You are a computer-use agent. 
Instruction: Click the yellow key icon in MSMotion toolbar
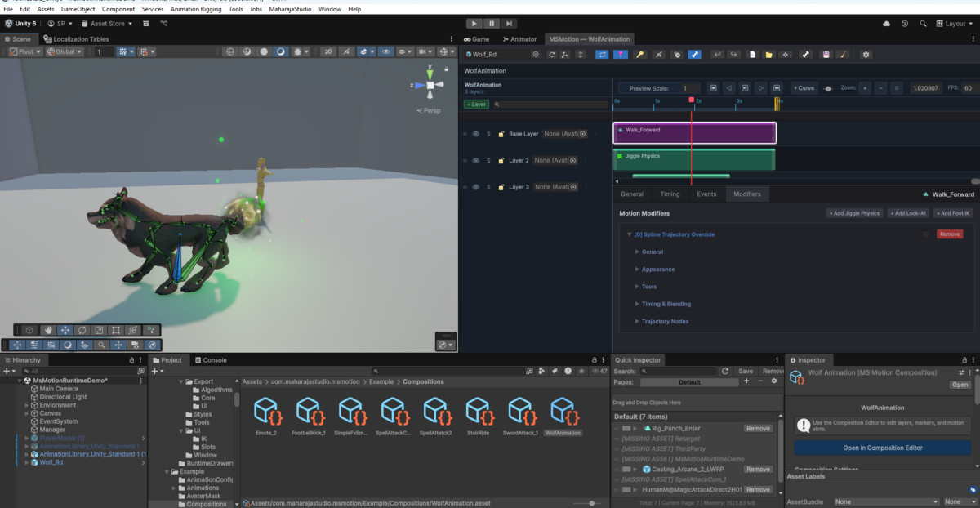pos(640,55)
